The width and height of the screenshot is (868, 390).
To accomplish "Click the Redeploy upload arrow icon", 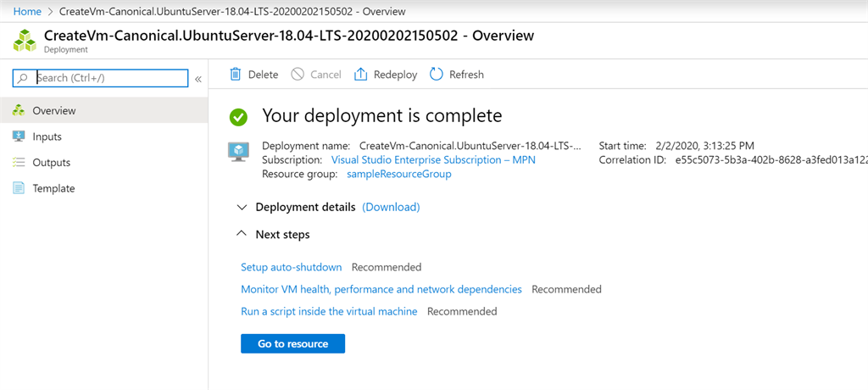I will [360, 75].
